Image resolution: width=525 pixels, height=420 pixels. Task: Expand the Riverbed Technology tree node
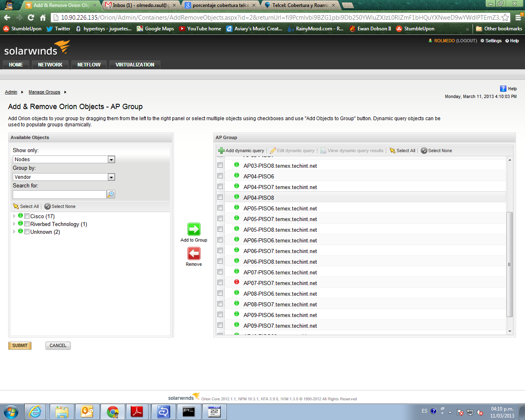pos(14,224)
